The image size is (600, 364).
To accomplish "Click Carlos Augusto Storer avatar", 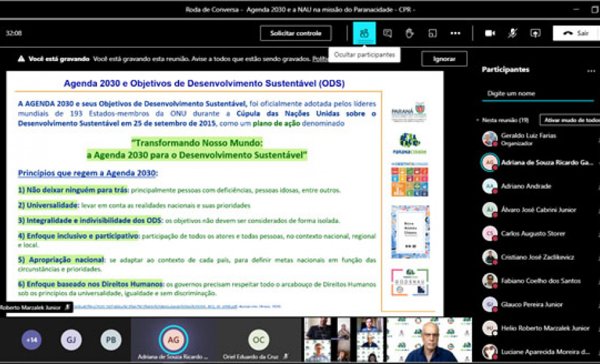I will [489, 233].
